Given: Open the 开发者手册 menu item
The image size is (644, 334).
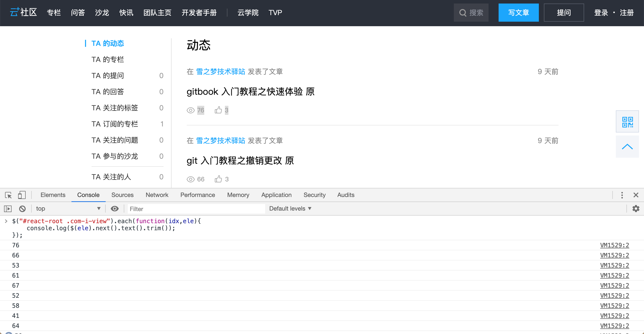Looking at the screenshot, I should (199, 12).
